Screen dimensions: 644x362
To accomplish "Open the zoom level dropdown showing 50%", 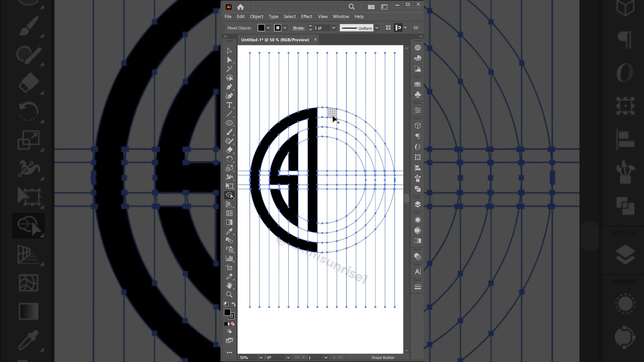I will [261, 357].
